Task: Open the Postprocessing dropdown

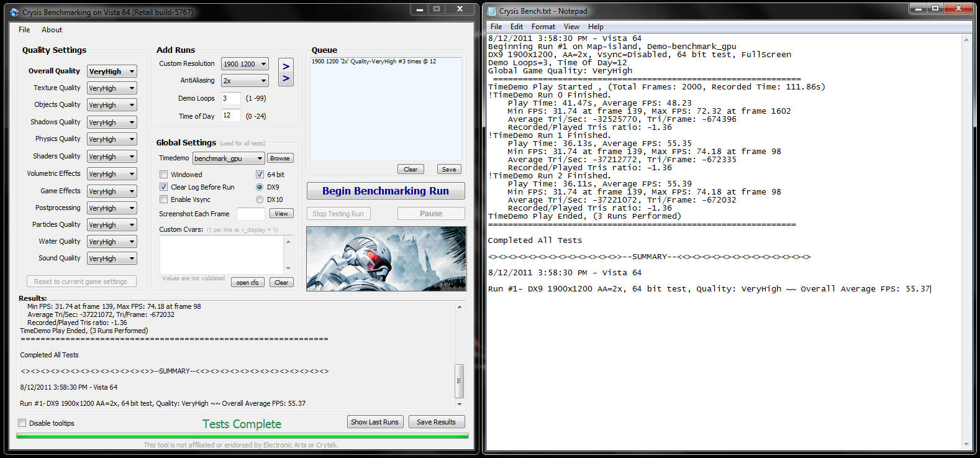Action: coord(112,208)
